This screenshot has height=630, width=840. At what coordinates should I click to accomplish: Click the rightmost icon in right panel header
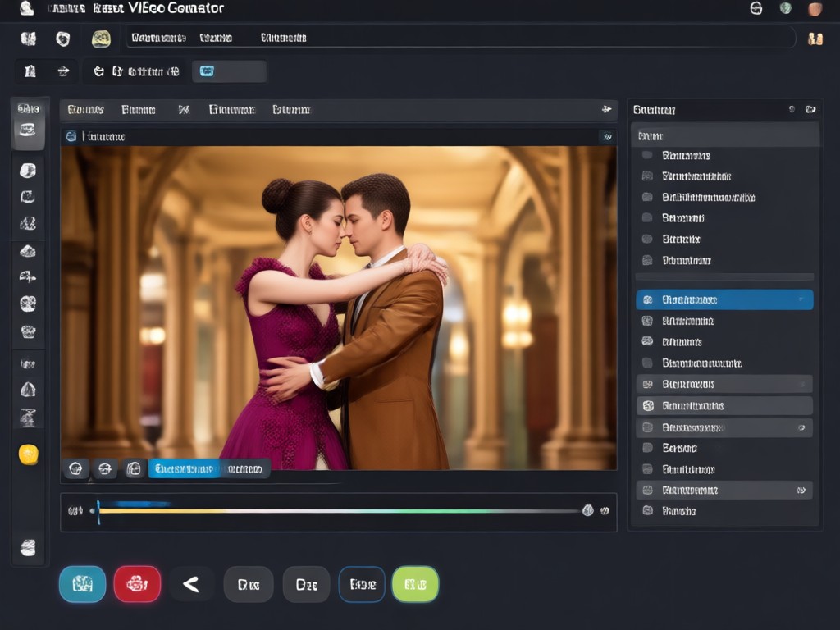[x=810, y=109]
